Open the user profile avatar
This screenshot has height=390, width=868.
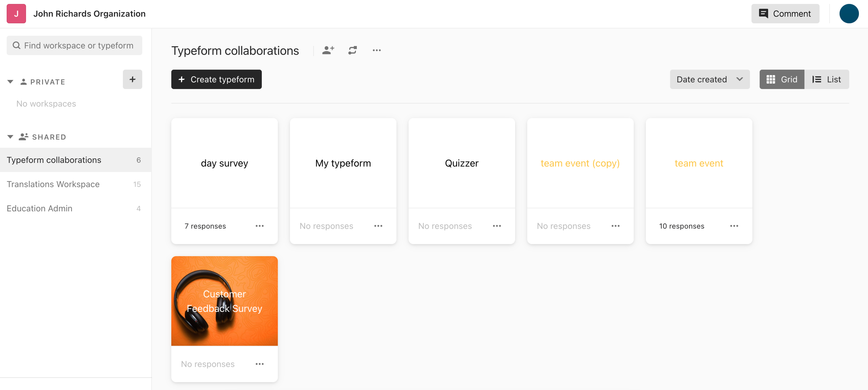849,13
